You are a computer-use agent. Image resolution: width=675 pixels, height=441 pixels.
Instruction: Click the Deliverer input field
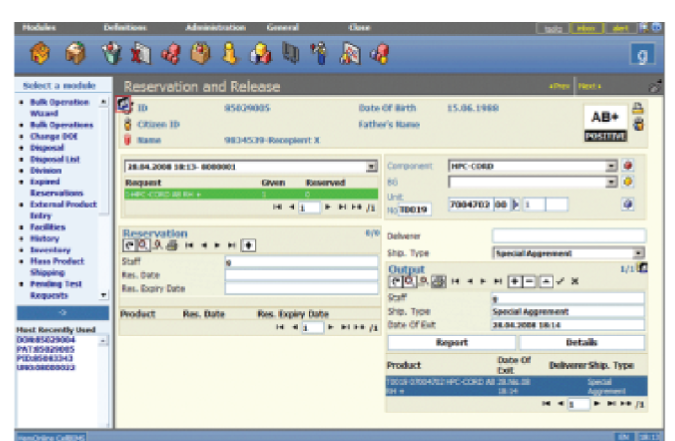point(566,236)
